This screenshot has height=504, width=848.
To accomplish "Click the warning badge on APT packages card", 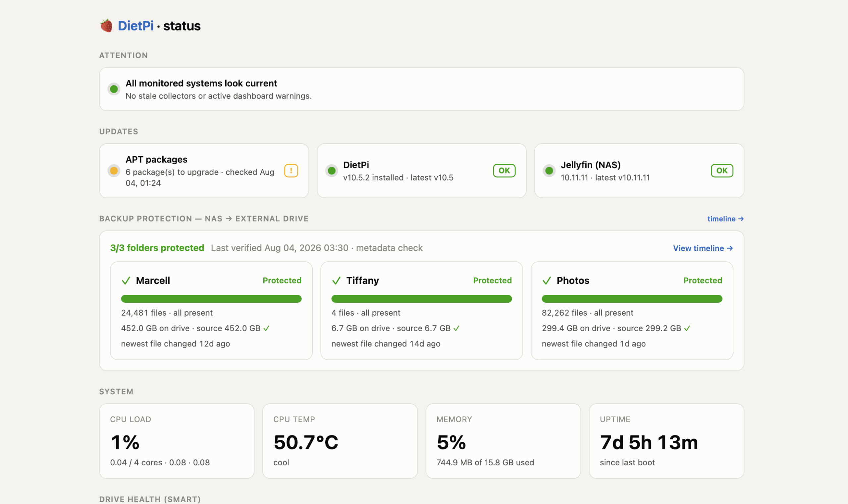I will tap(291, 171).
